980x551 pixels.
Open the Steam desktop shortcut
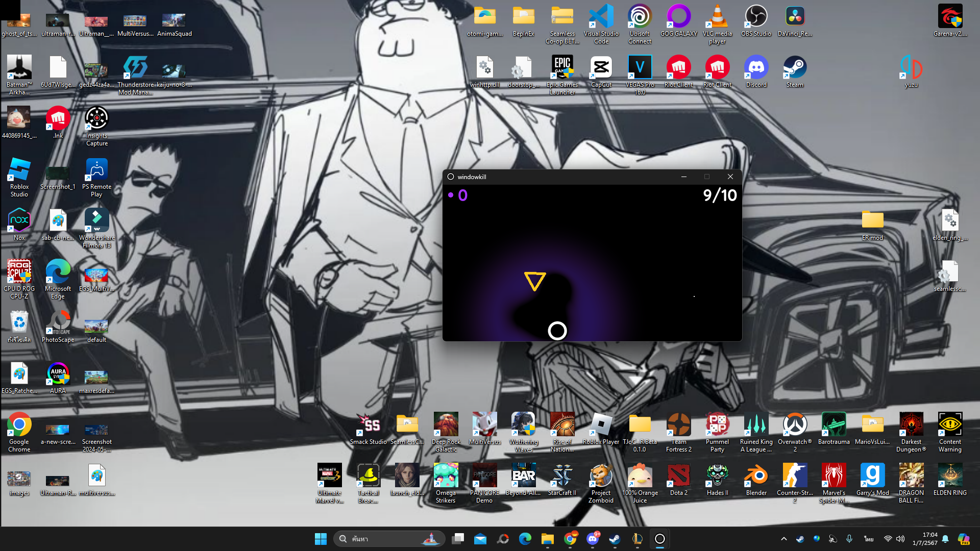(795, 71)
